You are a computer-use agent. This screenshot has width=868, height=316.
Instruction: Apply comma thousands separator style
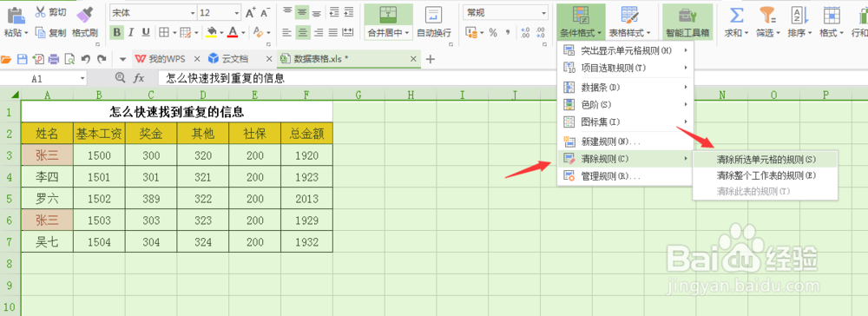pos(508,33)
